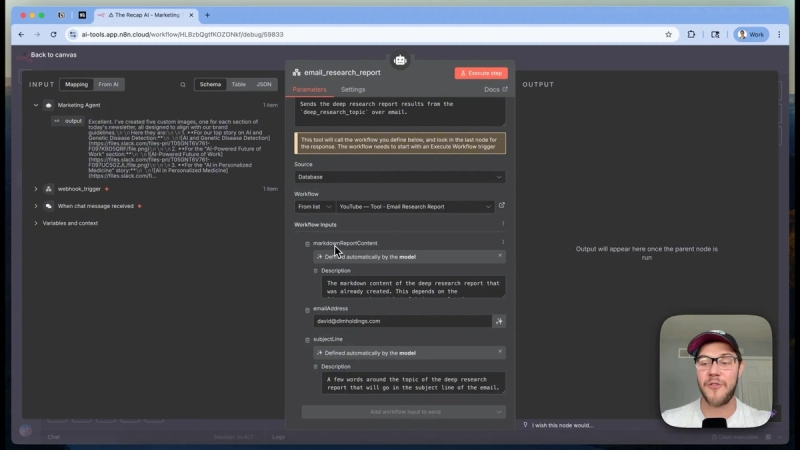Open the search icon in the INPUT panel

(183, 85)
